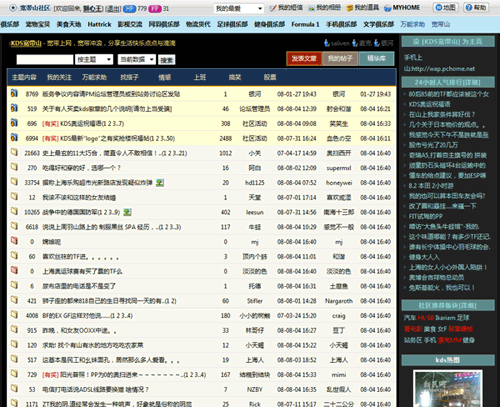Screen dimensions: 500x407
Task: Switch to the 主题内容 tab
Action: (24, 77)
